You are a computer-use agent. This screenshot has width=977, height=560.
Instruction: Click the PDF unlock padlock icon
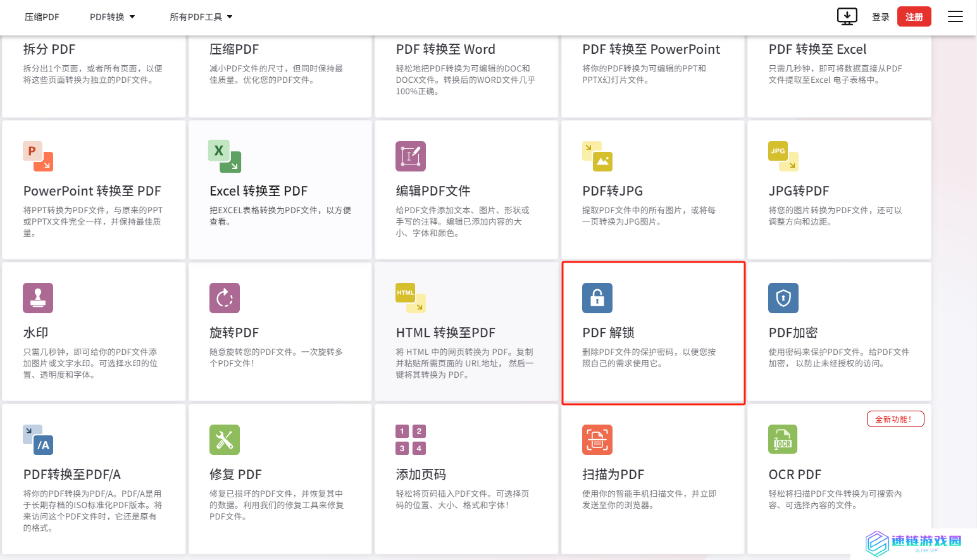[x=597, y=298]
